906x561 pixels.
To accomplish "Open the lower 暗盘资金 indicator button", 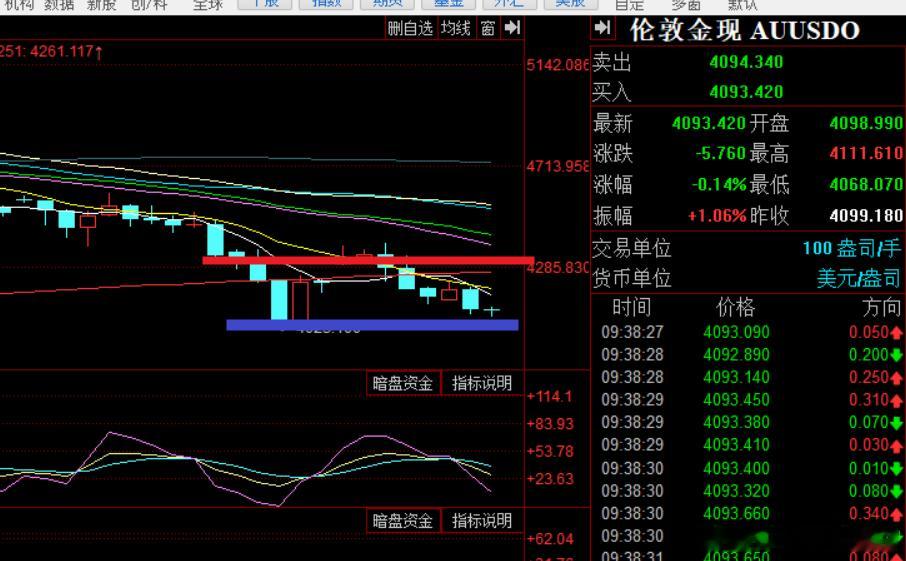I will point(403,521).
